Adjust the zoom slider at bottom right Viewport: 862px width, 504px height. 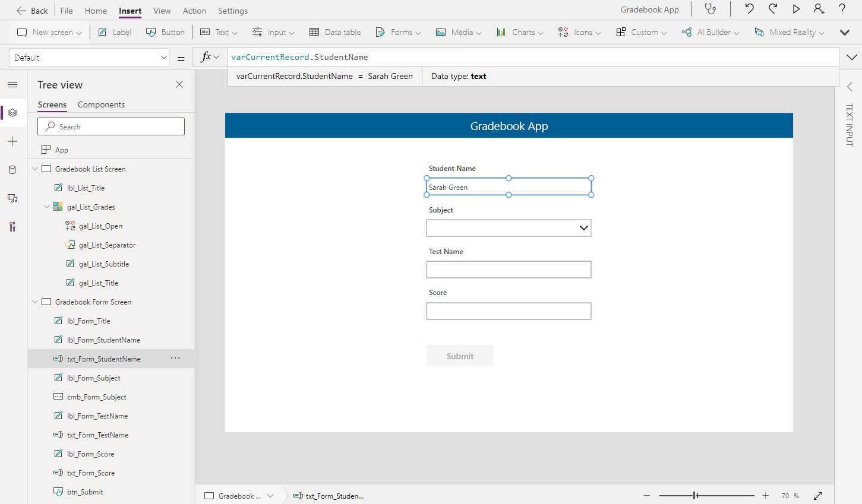(694, 495)
